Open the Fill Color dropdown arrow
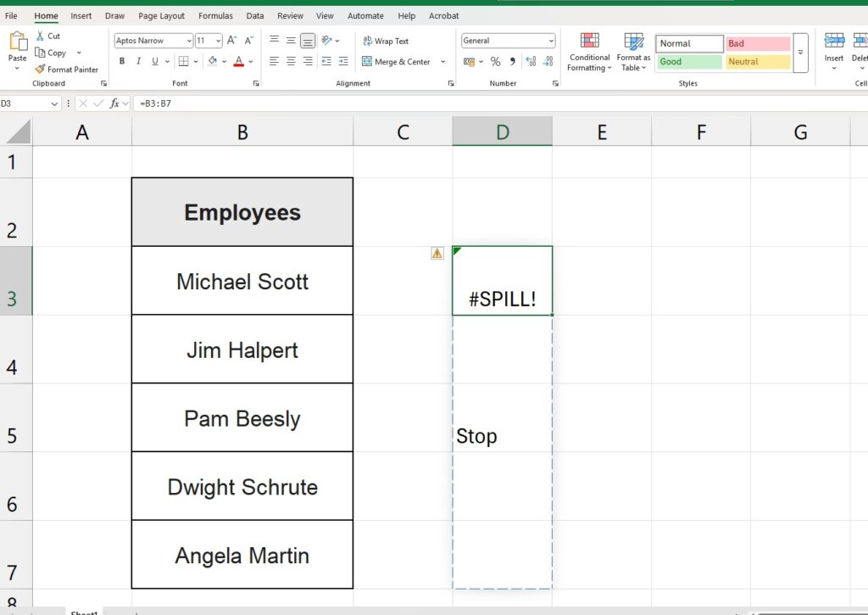The height and width of the screenshot is (615, 868). 224,61
